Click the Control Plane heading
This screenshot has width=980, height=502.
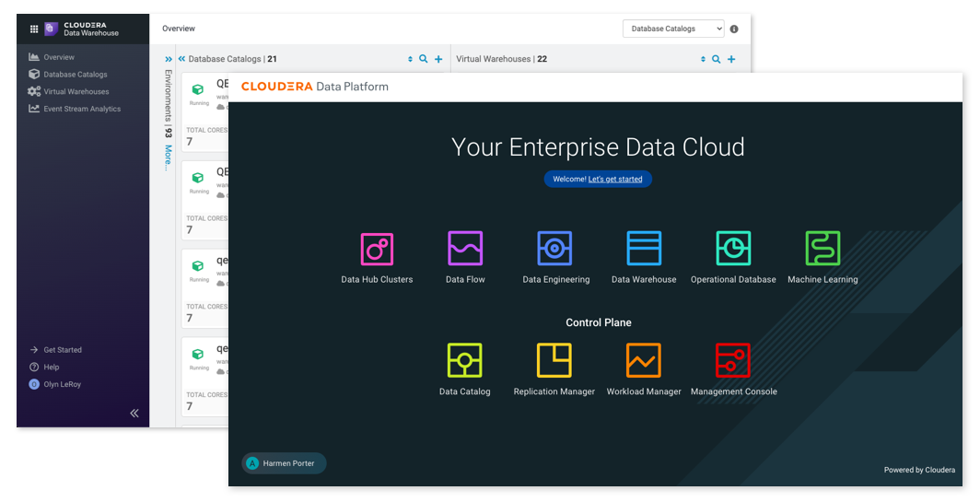coord(598,322)
